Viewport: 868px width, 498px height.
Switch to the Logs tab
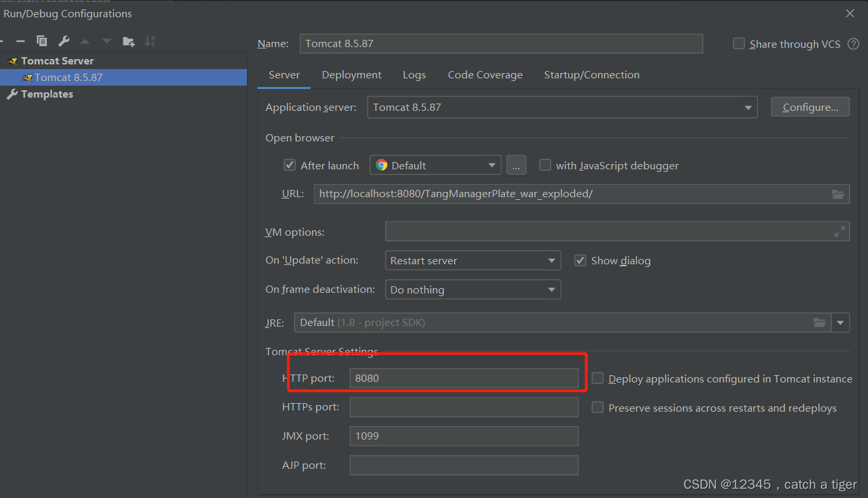click(x=414, y=75)
